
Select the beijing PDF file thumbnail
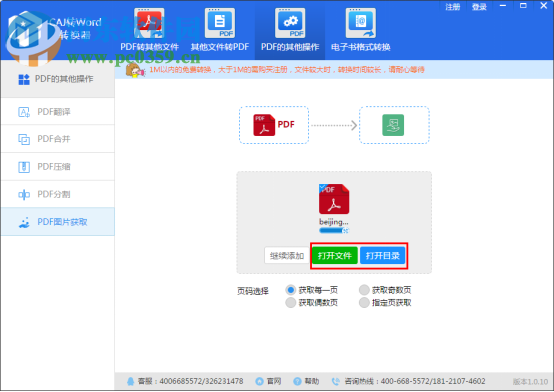point(334,199)
